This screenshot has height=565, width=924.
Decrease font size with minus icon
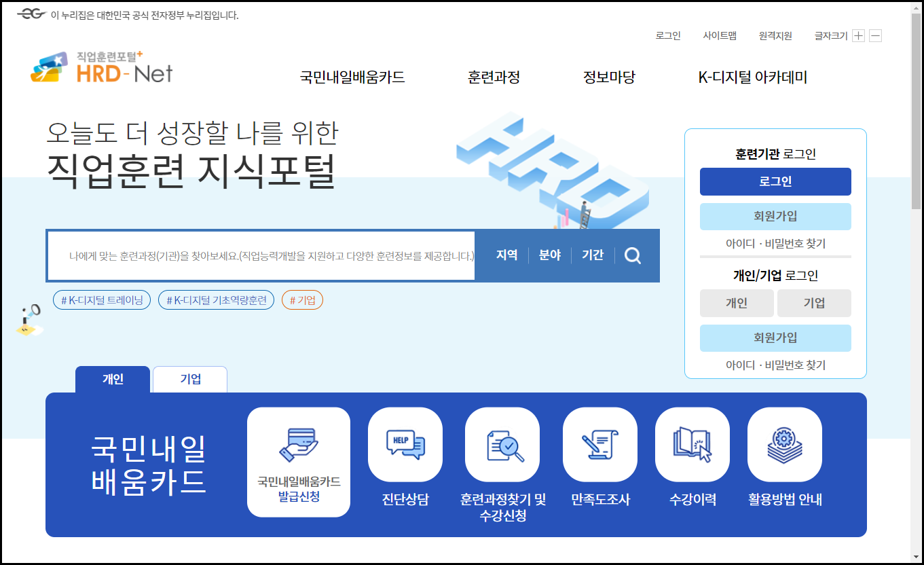875,36
